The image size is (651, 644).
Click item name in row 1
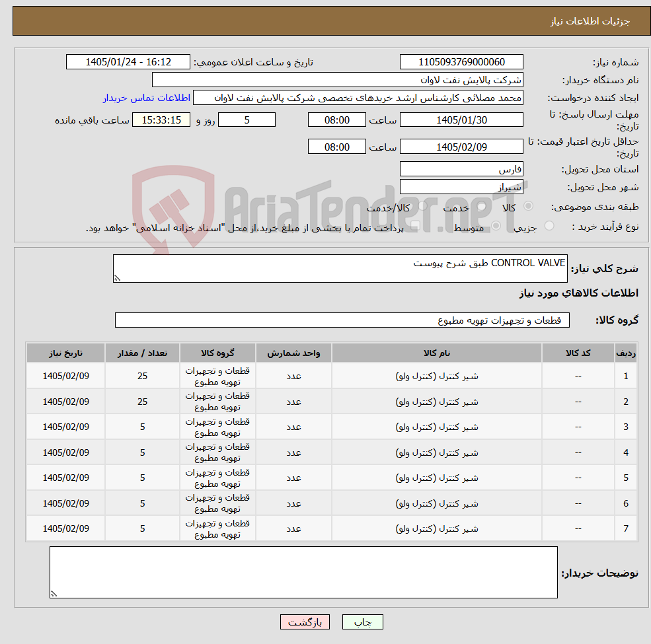point(437,376)
